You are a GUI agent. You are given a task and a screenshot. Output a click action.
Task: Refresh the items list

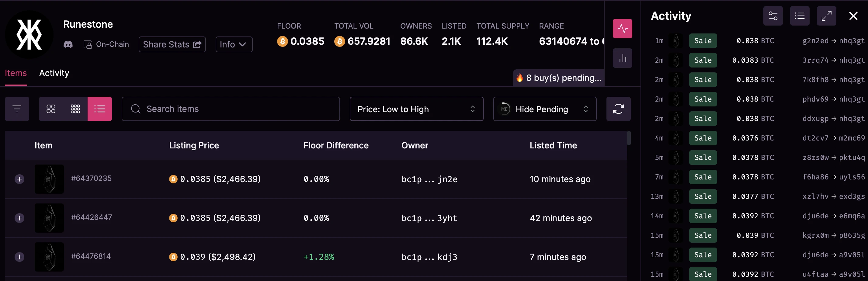coord(618,109)
